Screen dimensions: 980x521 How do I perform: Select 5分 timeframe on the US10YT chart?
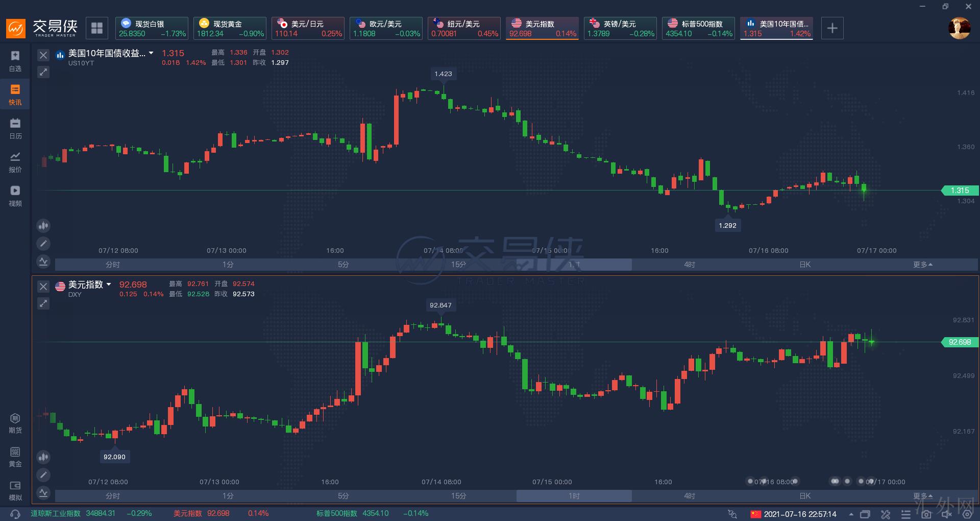pos(344,265)
